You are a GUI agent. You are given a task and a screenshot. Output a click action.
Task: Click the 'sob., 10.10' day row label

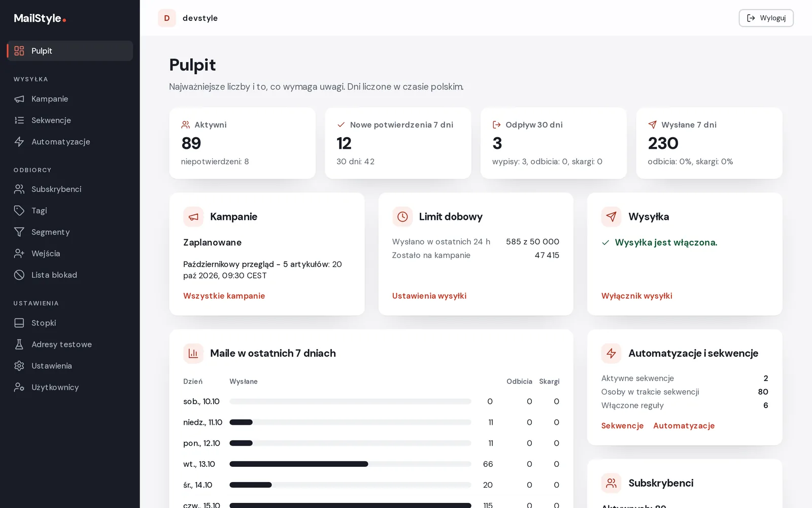(201, 401)
